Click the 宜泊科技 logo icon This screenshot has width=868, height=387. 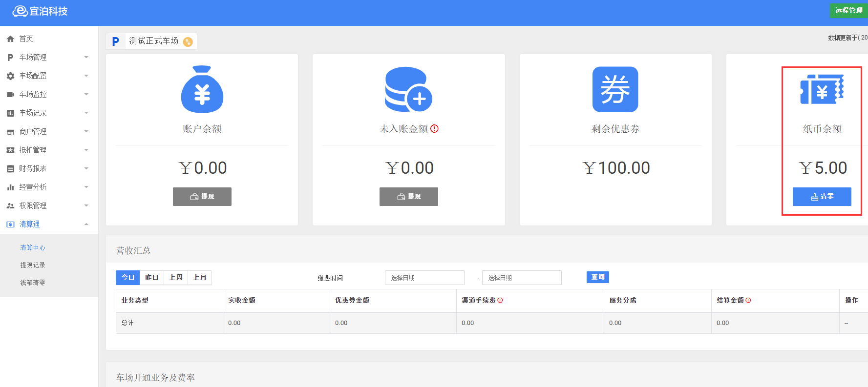(x=20, y=11)
